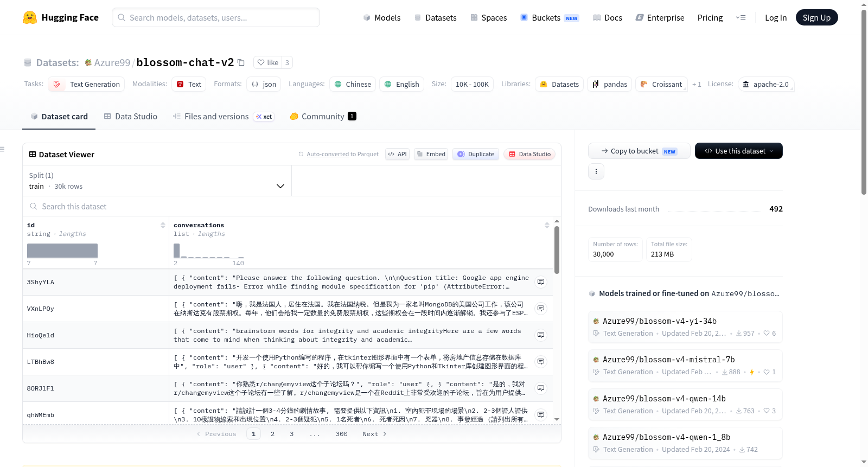Click the Hugging Face logo

pos(60,17)
